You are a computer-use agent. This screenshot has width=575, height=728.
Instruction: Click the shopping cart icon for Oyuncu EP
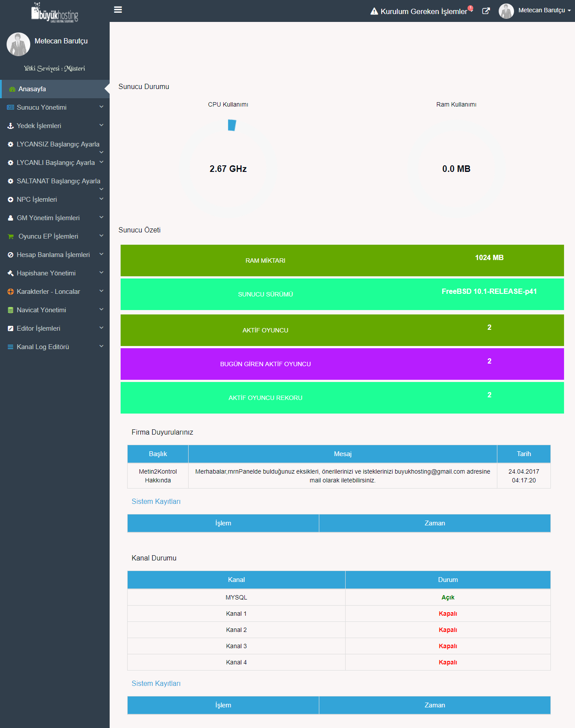pyautogui.click(x=11, y=236)
